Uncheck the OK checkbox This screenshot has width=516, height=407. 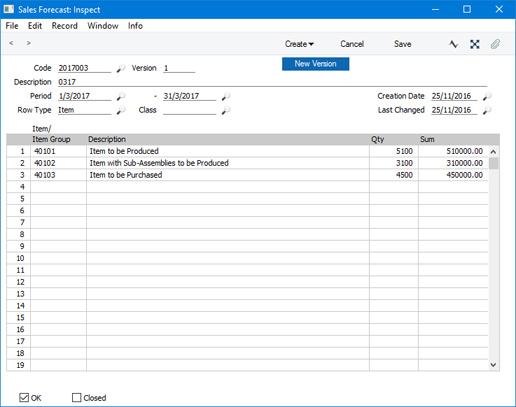[24, 398]
